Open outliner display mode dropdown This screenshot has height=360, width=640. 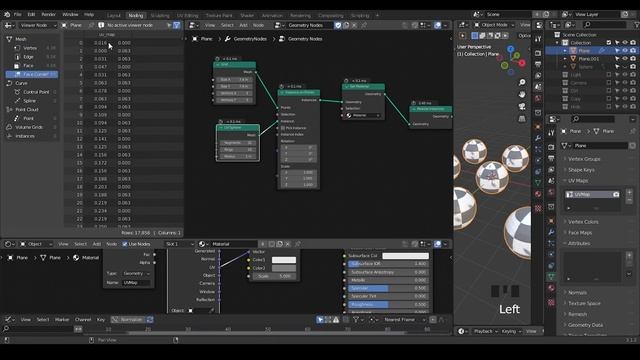pos(570,25)
